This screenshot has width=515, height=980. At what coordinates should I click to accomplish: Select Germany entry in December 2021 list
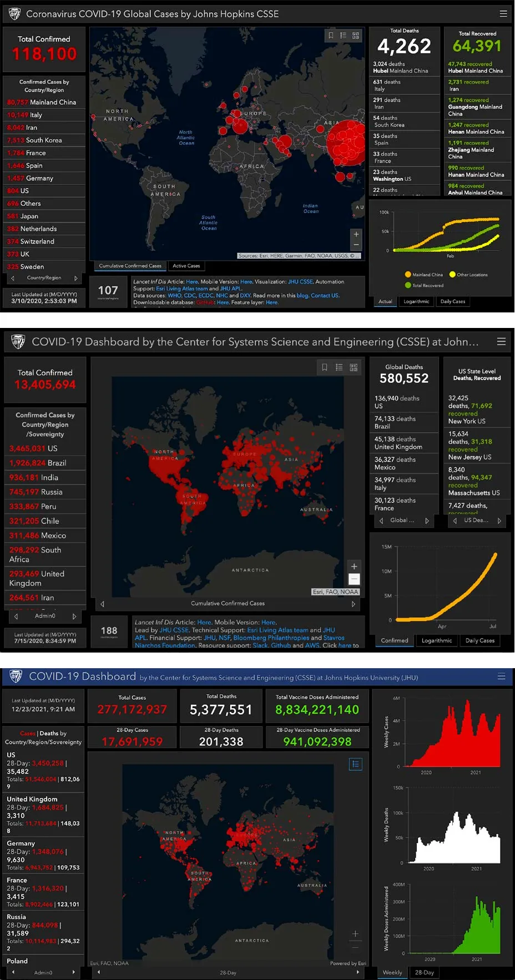coord(44,855)
